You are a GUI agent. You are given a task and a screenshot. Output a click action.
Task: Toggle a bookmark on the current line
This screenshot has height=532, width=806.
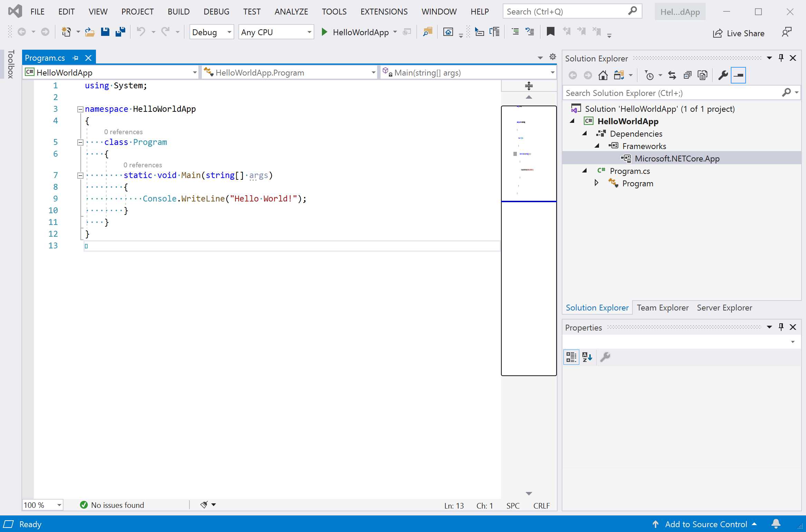click(550, 32)
